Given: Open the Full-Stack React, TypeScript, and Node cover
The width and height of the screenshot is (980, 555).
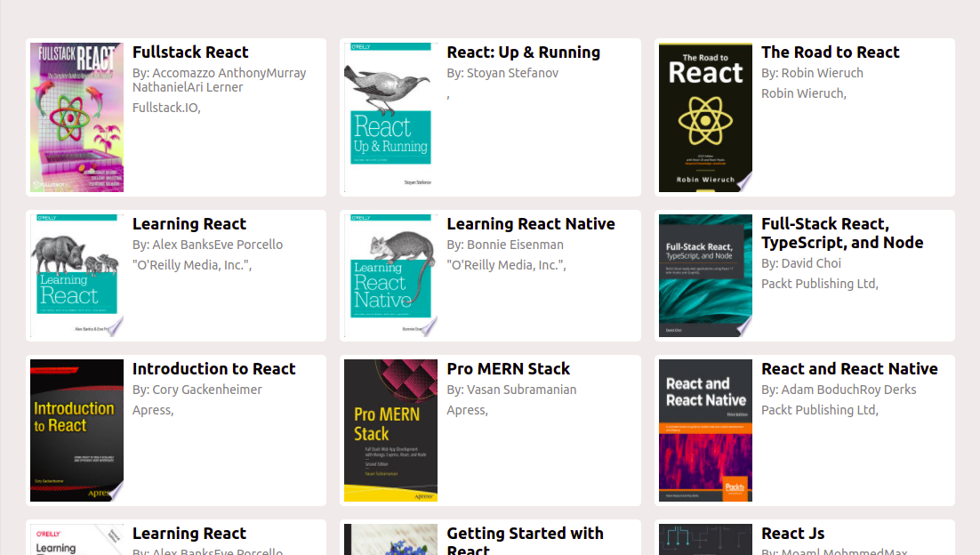Looking at the screenshot, I should tap(704, 275).
